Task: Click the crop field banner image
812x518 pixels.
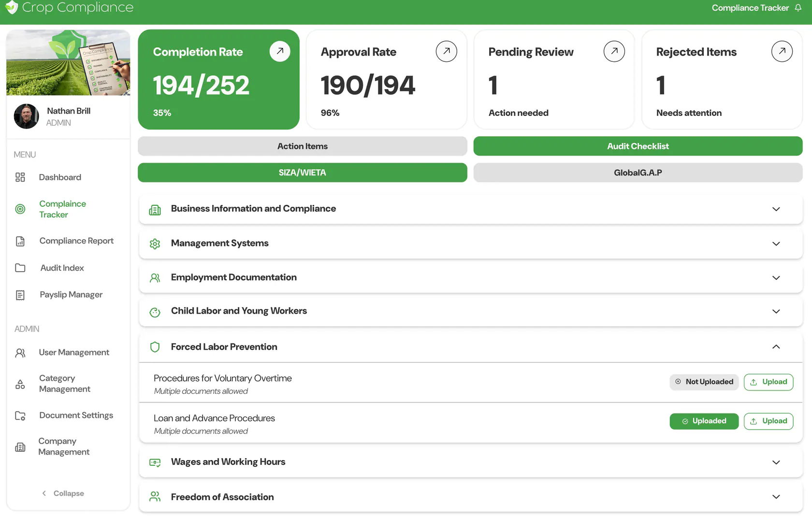Action: (68, 62)
